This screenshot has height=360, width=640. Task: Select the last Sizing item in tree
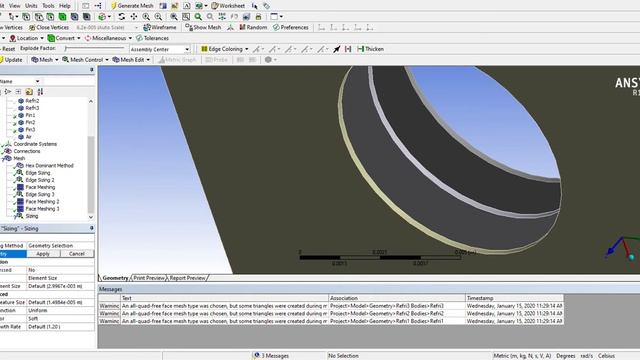31,216
